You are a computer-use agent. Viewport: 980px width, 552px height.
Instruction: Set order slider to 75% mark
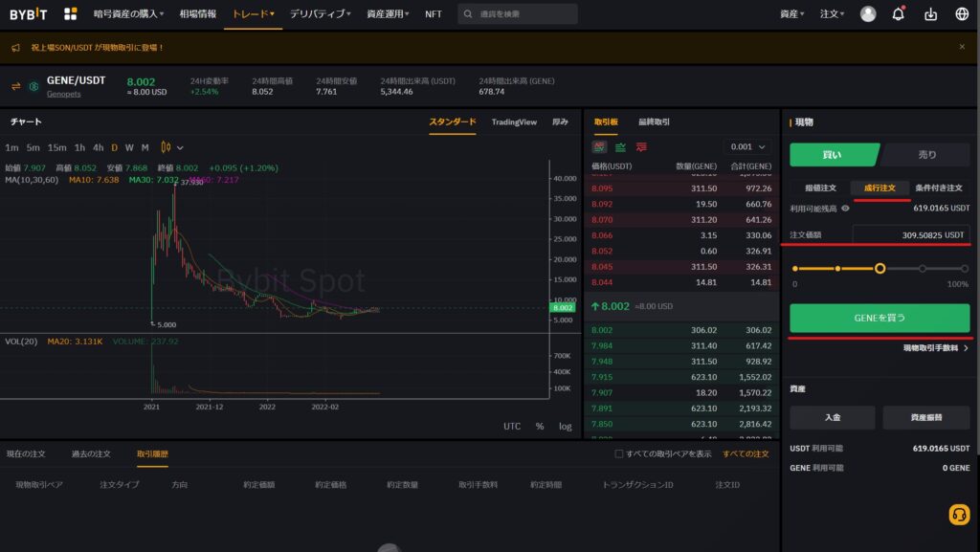pos(923,269)
